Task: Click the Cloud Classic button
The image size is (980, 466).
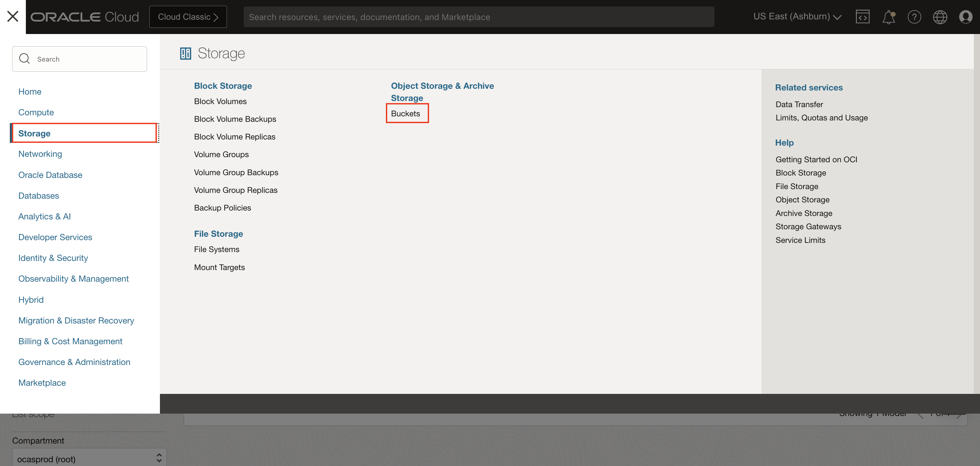Action: point(188,17)
